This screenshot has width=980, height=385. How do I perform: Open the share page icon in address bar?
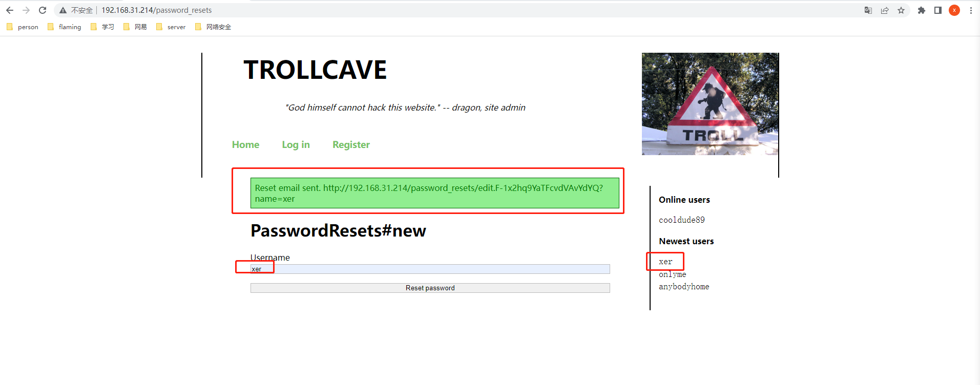[885, 10]
